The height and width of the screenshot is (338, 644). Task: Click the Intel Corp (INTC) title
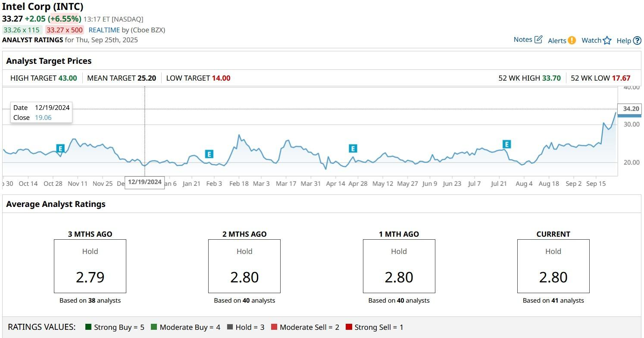pos(43,6)
